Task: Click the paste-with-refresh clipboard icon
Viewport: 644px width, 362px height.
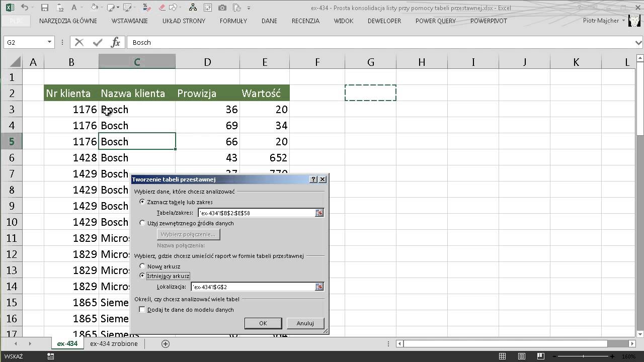Action: pyautogui.click(x=236, y=8)
